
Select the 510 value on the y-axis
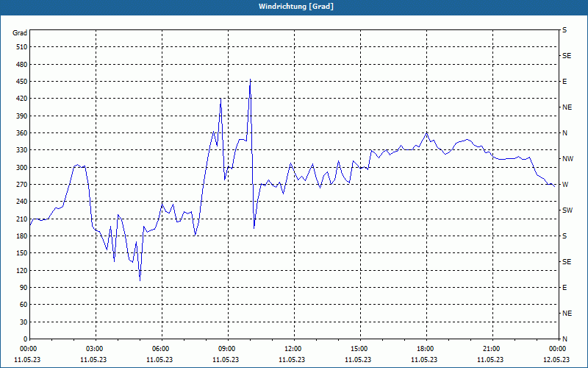(22, 47)
